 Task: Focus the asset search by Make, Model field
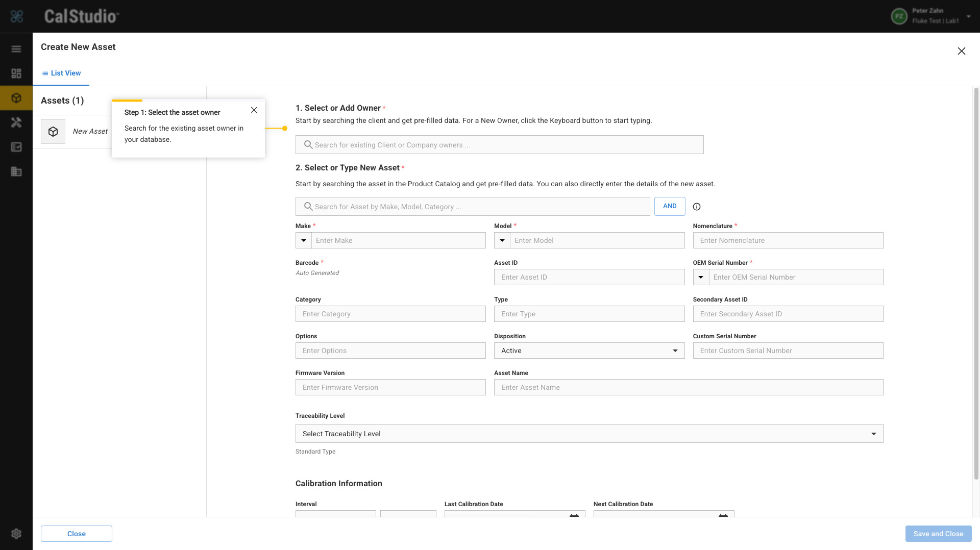(473, 207)
